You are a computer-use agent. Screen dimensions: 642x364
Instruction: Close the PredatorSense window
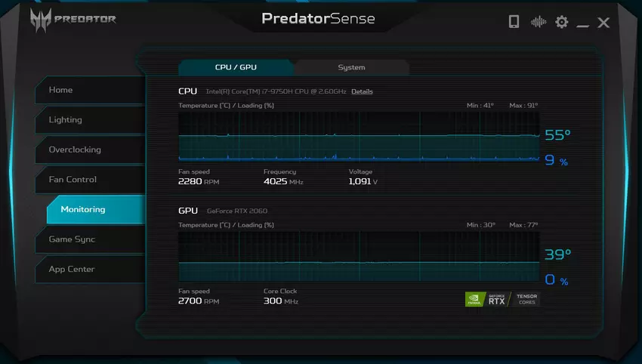(x=603, y=23)
